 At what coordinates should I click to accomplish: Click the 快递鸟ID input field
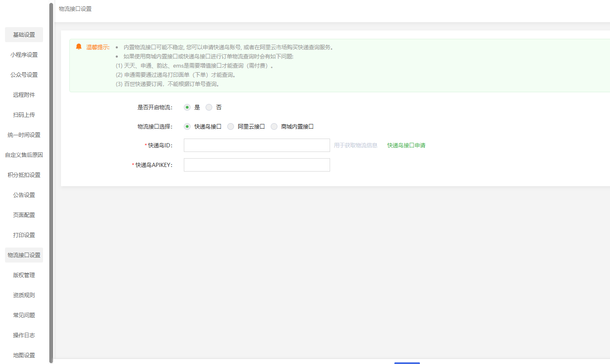tap(257, 145)
